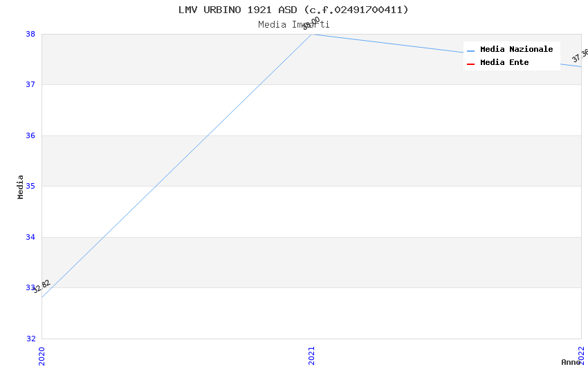Click the 36 y-axis tick label

tap(30, 135)
